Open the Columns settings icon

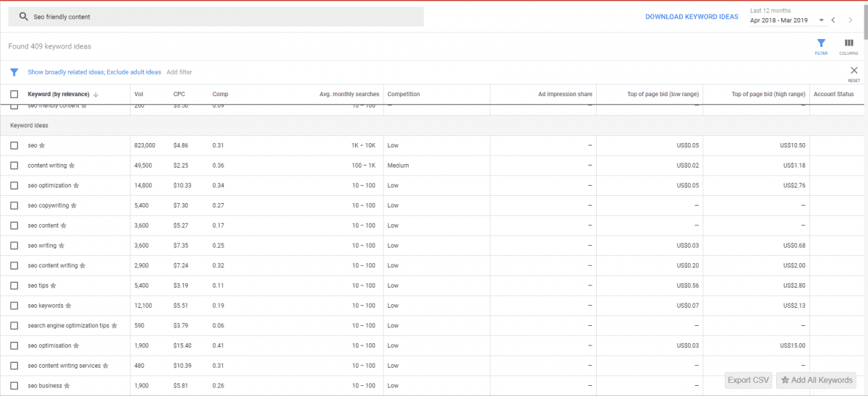[x=848, y=44]
